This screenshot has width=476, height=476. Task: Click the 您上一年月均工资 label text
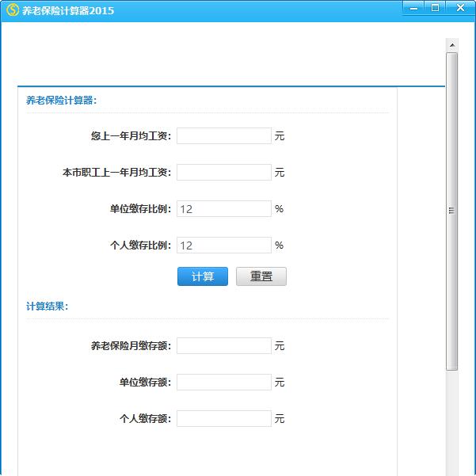pos(131,135)
